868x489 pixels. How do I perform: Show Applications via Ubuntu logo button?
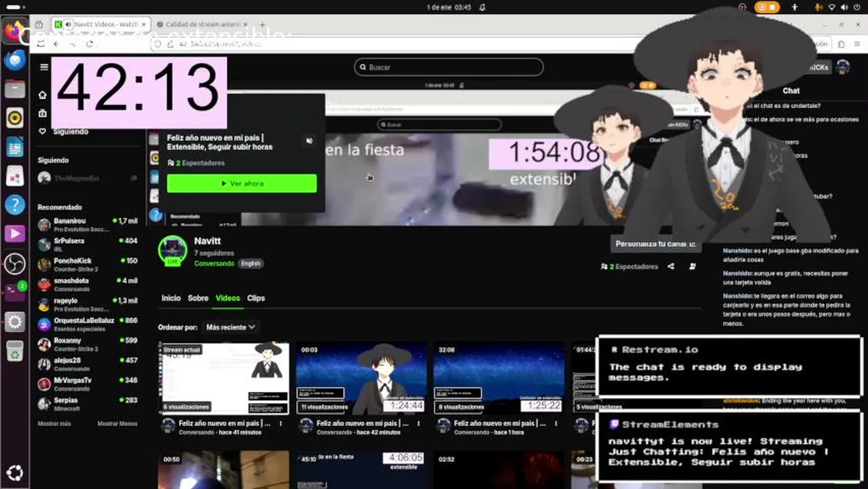click(14, 473)
